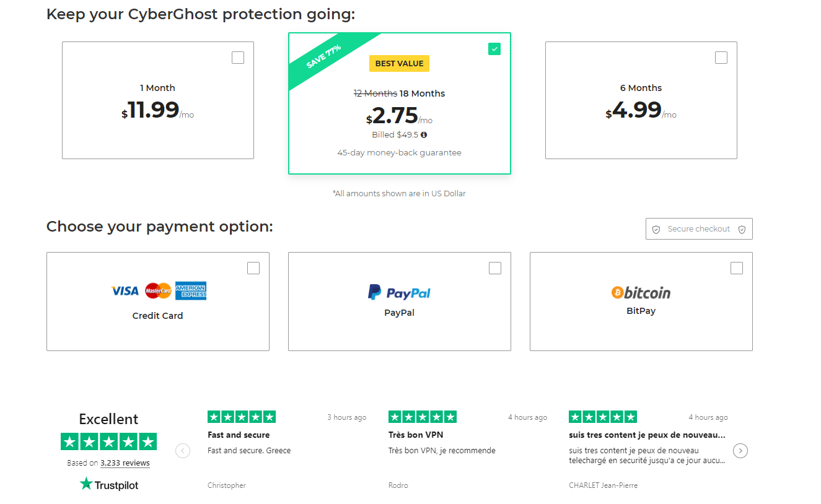Viewport: 821px width, 504px height.
Task: Click the shield icon left of Secure checkout
Action: coord(656,229)
